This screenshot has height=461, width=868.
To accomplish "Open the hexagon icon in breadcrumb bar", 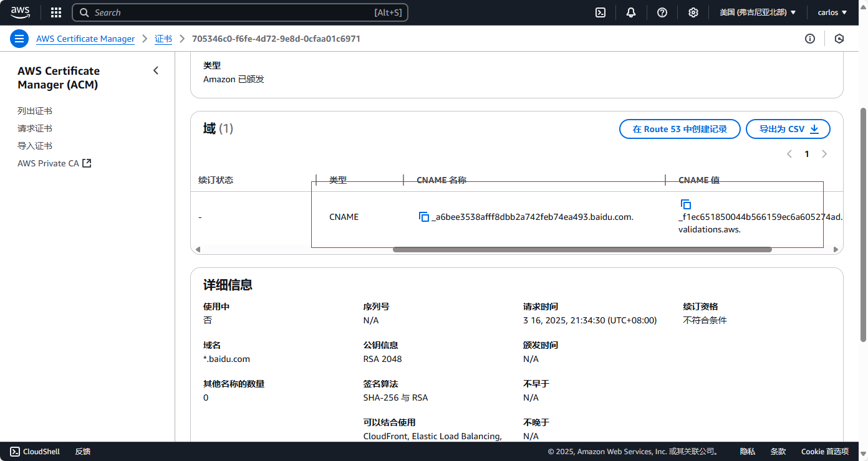I will pyautogui.click(x=839, y=39).
